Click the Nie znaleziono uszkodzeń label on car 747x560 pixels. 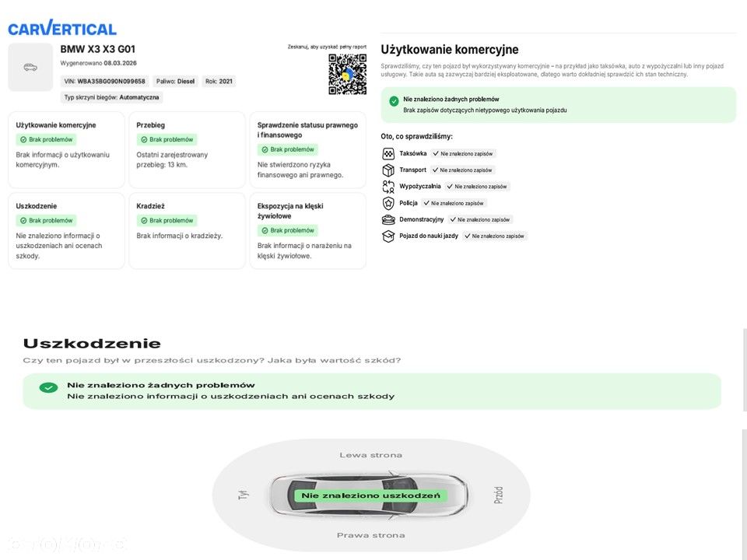370,495
